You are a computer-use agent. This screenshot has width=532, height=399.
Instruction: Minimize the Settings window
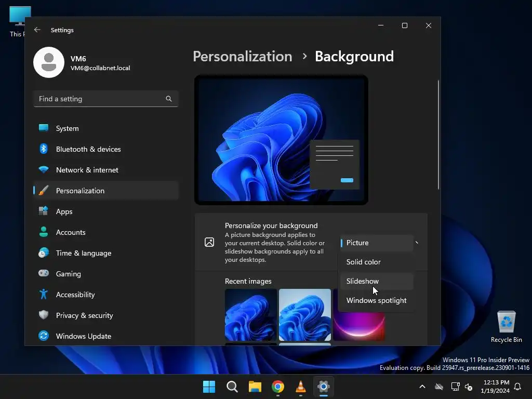[381, 25]
